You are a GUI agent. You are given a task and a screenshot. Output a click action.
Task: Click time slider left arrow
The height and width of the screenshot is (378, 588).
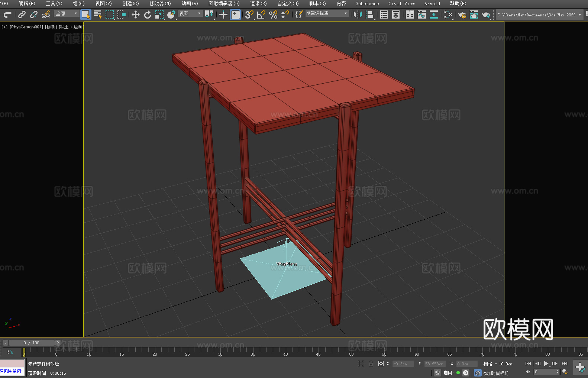(5, 343)
